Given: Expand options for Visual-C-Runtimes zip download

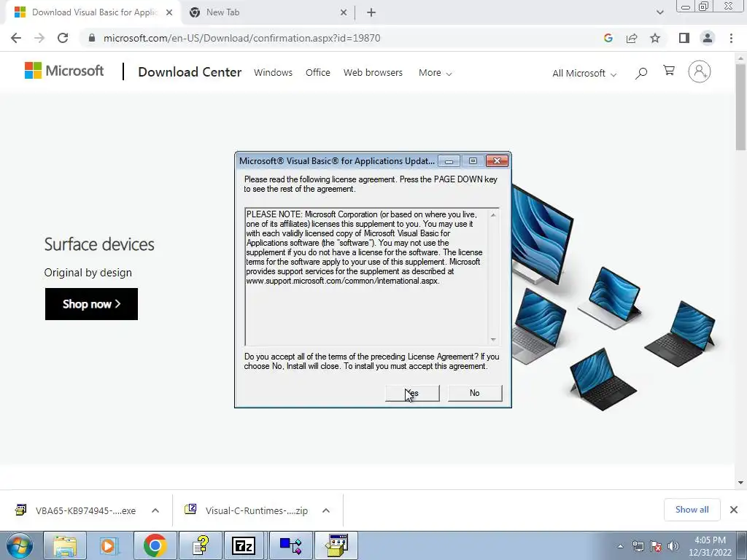Looking at the screenshot, I should point(326,510).
